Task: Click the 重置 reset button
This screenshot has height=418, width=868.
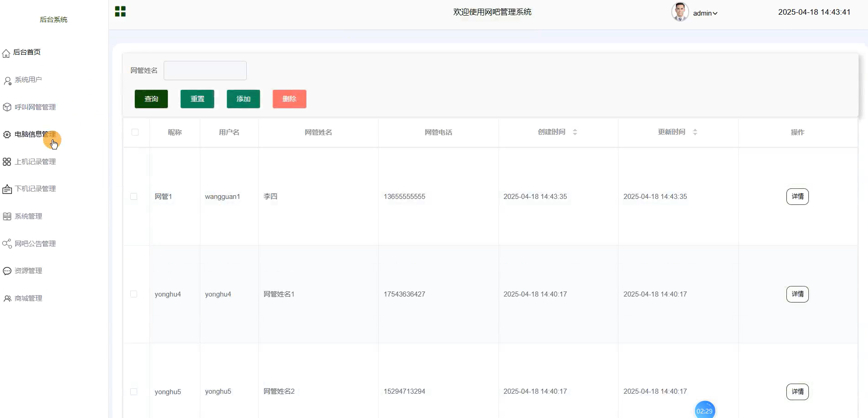Action: point(197,99)
